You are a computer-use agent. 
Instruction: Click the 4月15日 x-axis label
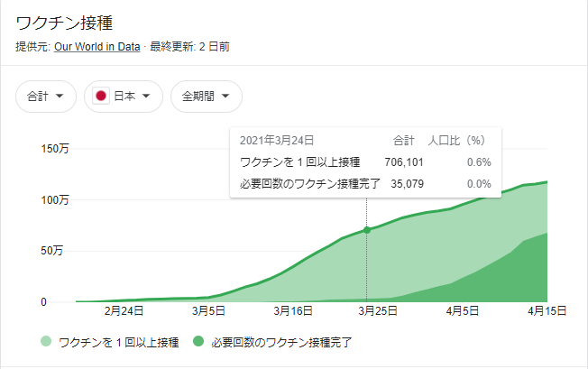tap(547, 311)
